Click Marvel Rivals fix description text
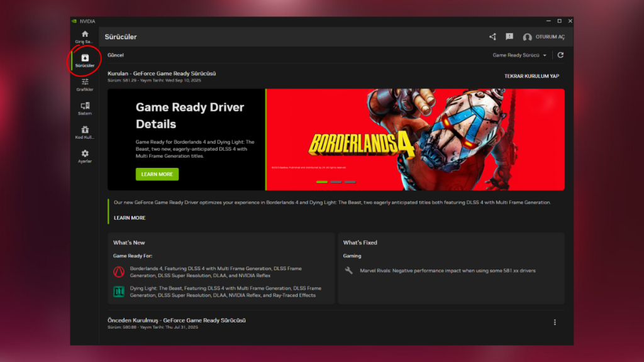Image resolution: width=644 pixels, height=362 pixels. tap(448, 270)
